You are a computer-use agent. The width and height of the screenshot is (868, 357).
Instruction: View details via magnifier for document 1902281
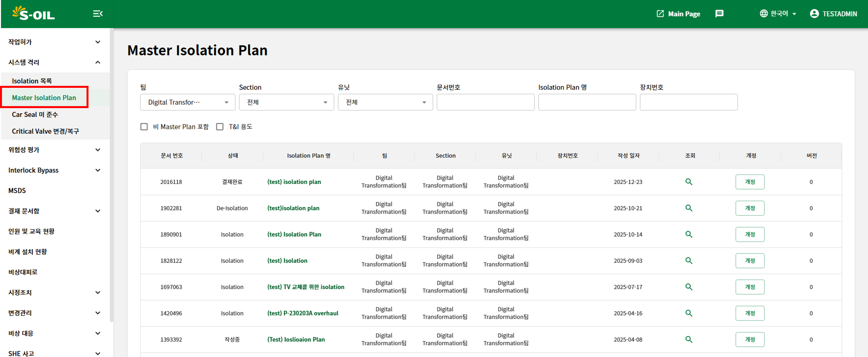click(x=689, y=208)
